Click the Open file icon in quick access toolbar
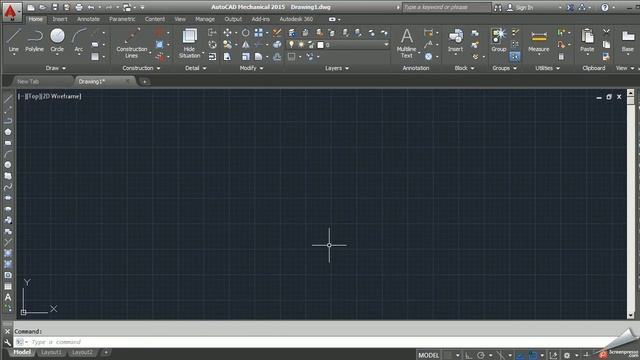The image size is (640, 360). (x=42, y=7)
